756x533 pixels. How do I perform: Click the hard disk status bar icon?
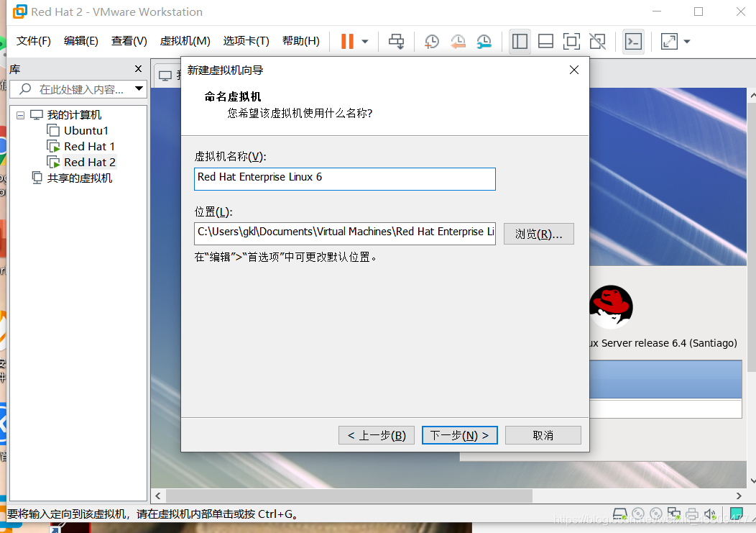pyautogui.click(x=620, y=514)
